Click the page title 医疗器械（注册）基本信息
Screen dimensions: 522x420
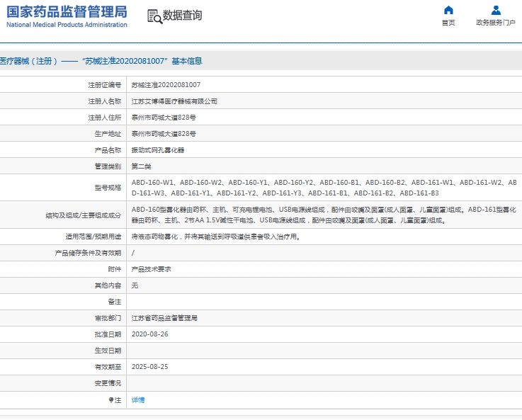pos(101,61)
